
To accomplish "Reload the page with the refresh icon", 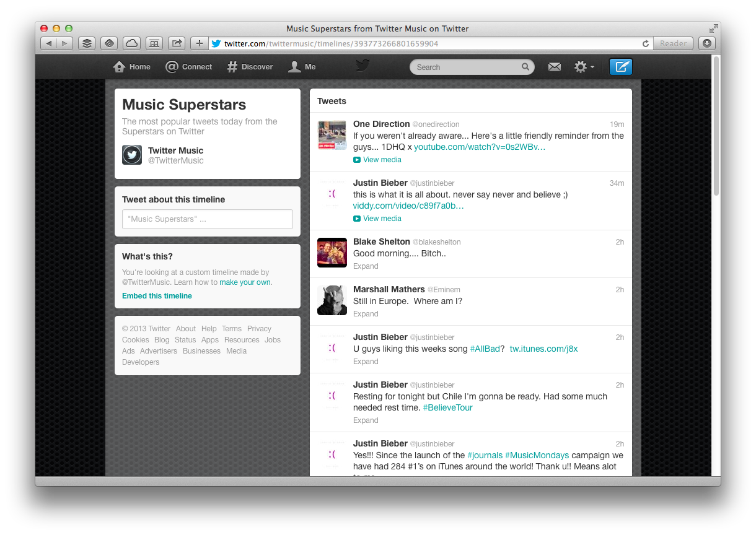I will click(646, 44).
